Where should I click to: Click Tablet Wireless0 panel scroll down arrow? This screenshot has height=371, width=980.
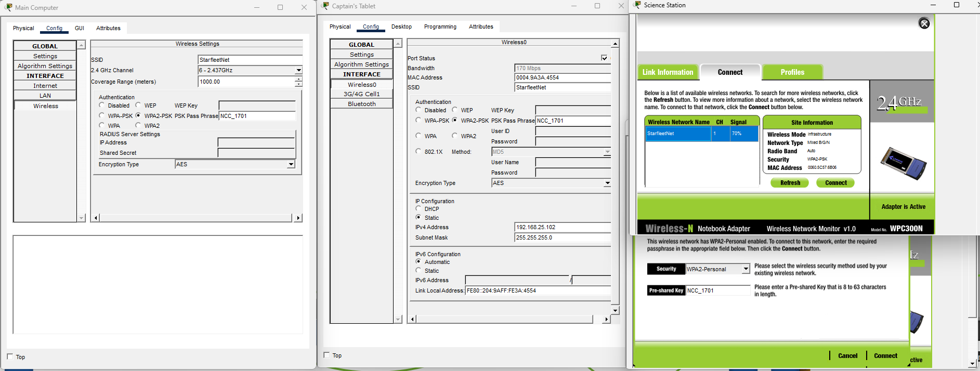click(615, 310)
